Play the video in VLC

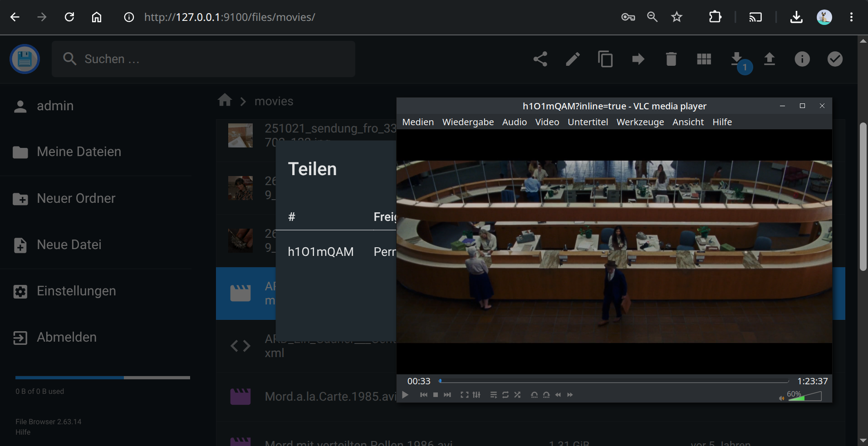pyautogui.click(x=405, y=395)
